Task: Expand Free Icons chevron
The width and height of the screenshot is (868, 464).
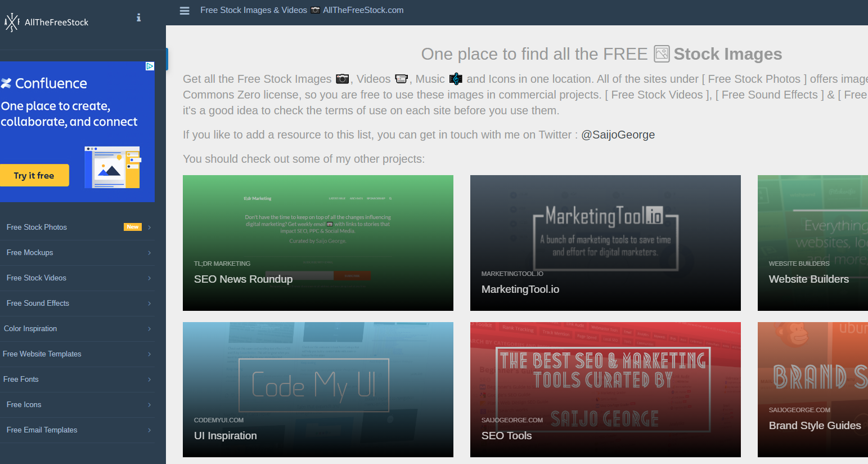Action: 150,405
